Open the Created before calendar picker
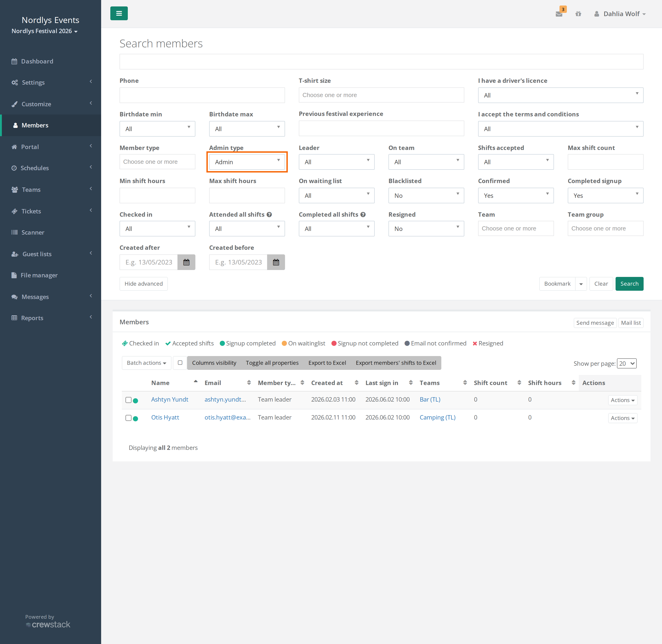 (x=276, y=262)
